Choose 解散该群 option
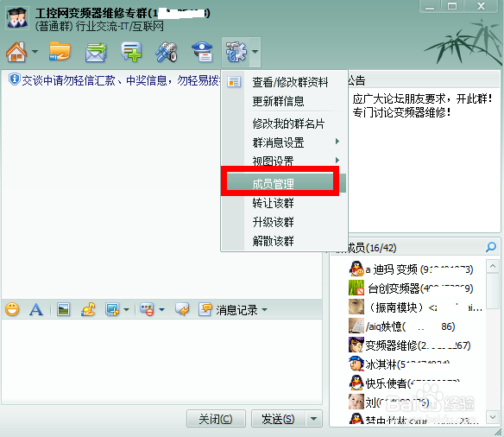Viewport: 504px width, 437px height. (x=273, y=241)
